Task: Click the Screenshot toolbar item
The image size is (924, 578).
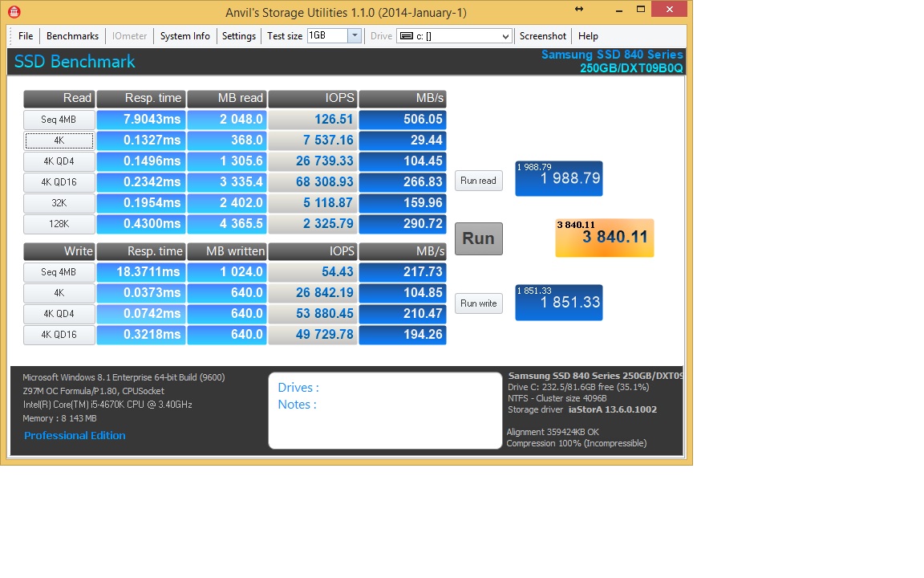Action: click(x=543, y=36)
